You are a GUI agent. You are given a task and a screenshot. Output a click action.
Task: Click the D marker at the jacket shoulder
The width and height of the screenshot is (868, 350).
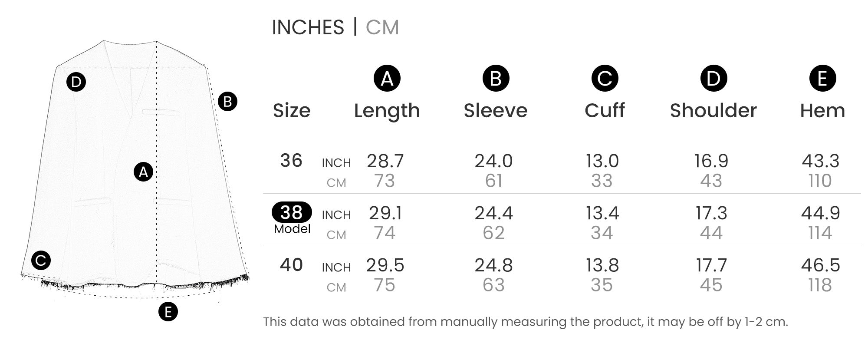[76, 82]
